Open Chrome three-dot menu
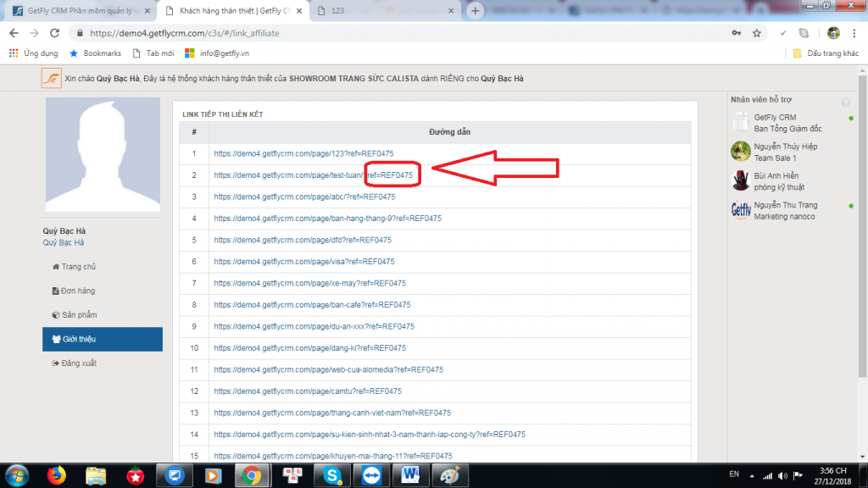The image size is (868, 488). [854, 33]
